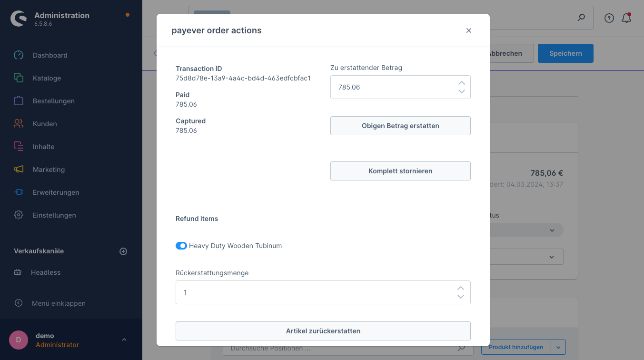Click the Obigen Betrag erstatten button
Image resolution: width=644 pixels, height=360 pixels.
pos(400,126)
